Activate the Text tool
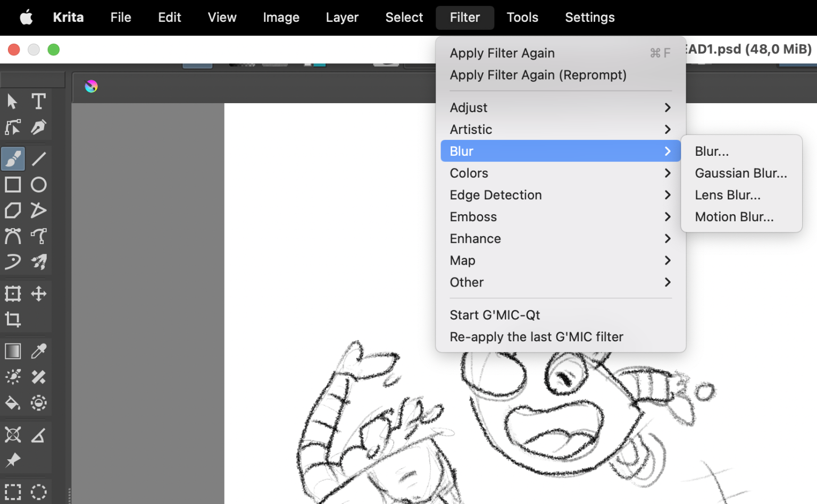 (x=38, y=101)
